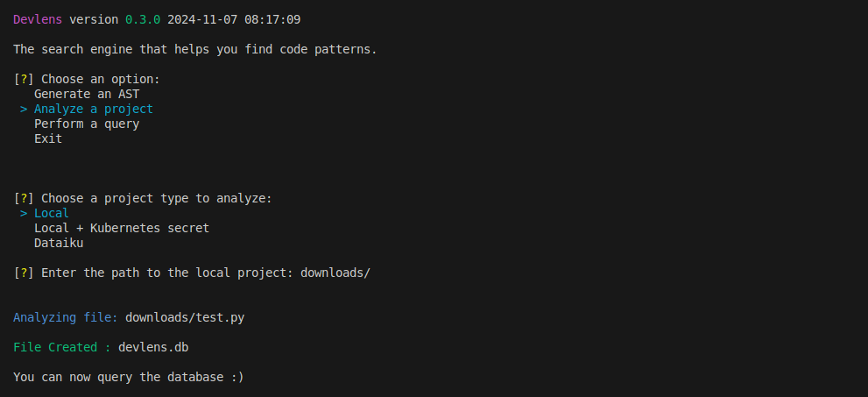Image resolution: width=868 pixels, height=397 pixels.
Task: Click the 2024-11-07 08:17:09 timestamp
Action: pyautogui.click(x=234, y=20)
